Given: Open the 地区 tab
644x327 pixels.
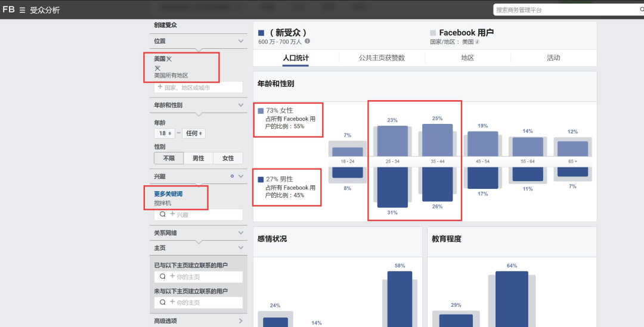Looking at the screenshot, I should pyautogui.click(x=467, y=58).
